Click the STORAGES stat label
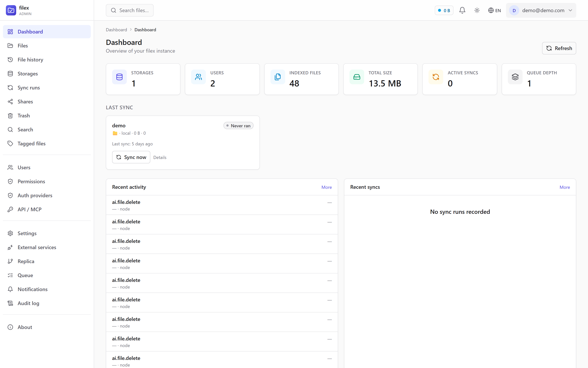The width and height of the screenshot is (588, 368). (x=142, y=73)
